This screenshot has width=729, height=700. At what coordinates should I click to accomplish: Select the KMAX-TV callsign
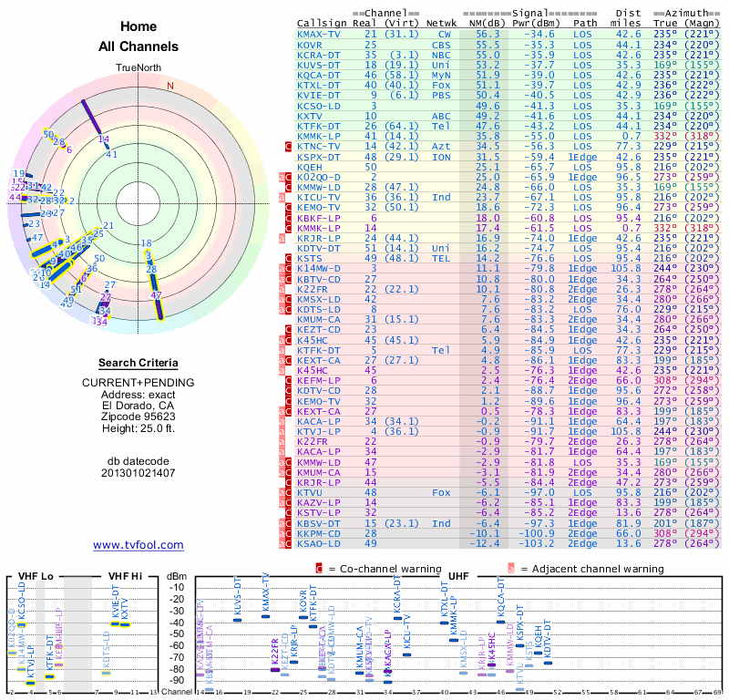point(319,35)
